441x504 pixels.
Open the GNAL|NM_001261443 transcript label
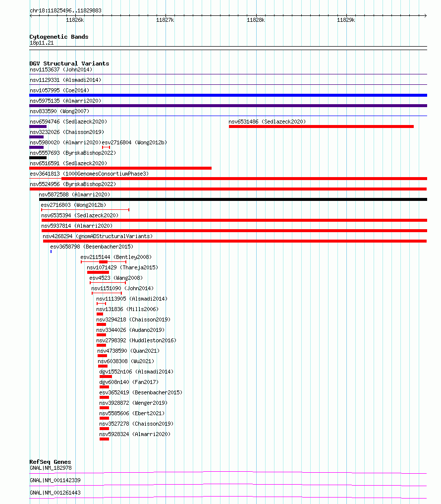55,493
